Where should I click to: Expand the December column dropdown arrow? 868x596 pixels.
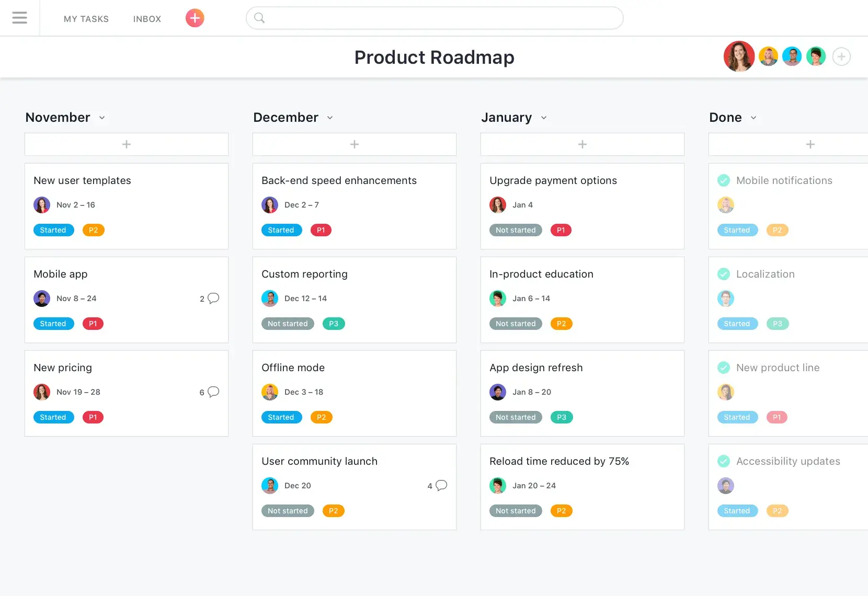[x=330, y=118]
